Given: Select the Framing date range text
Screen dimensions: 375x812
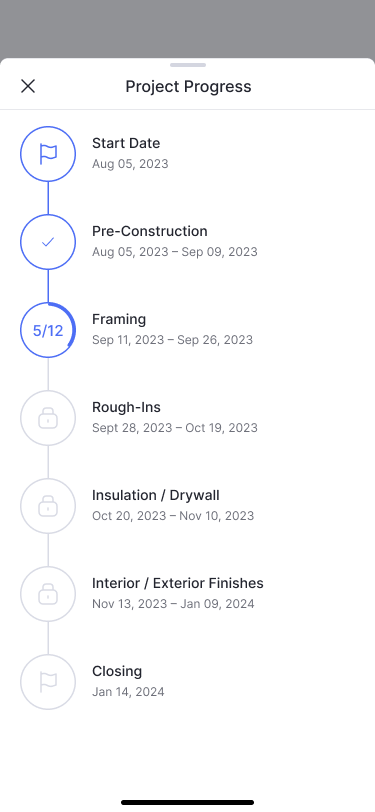Looking at the screenshot, I should pyautogui.click(x=172, y=340).
